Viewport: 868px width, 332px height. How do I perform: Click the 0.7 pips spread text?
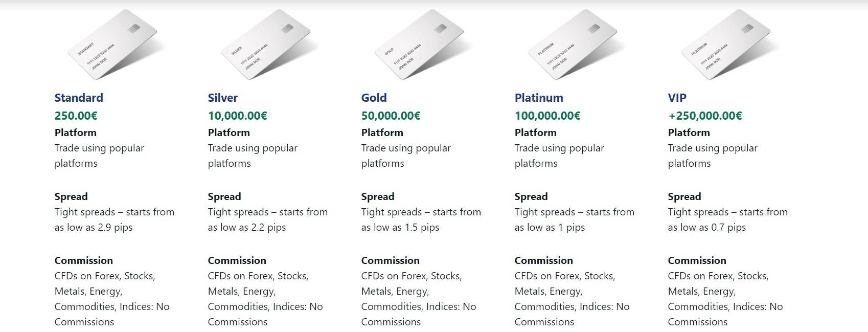pos(728,227)
